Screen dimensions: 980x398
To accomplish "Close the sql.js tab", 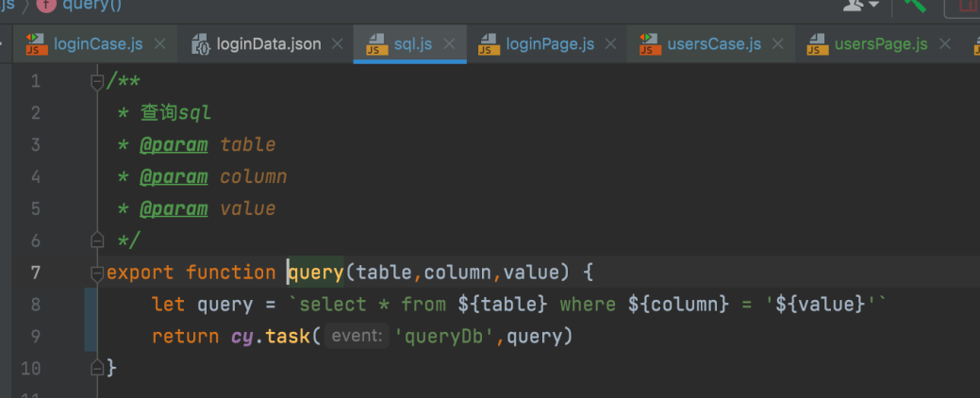I will pyautogui.click(x=449, y=44).
